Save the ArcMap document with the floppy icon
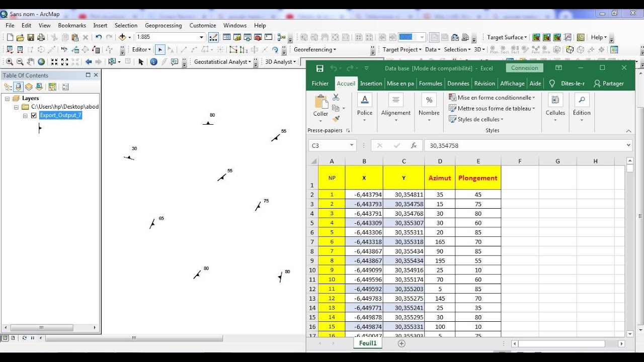Screen dimensions: 644x362 pos(31,37)
